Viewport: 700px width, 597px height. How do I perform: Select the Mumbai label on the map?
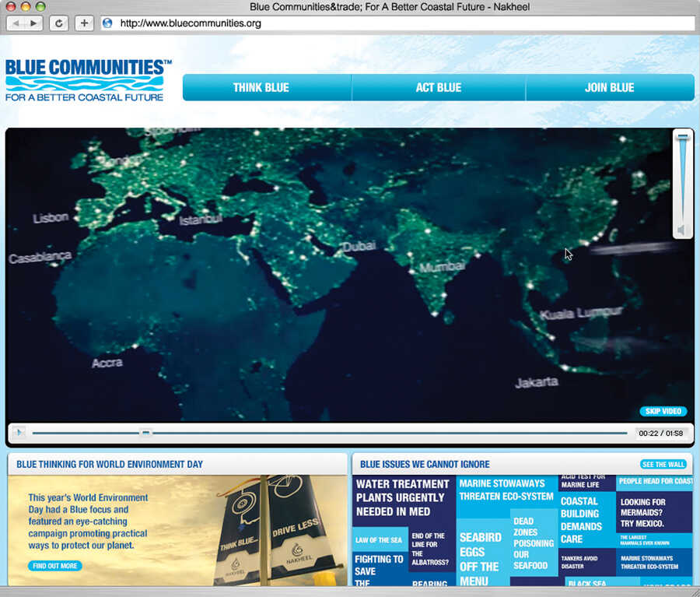click(x=442, y=267)
